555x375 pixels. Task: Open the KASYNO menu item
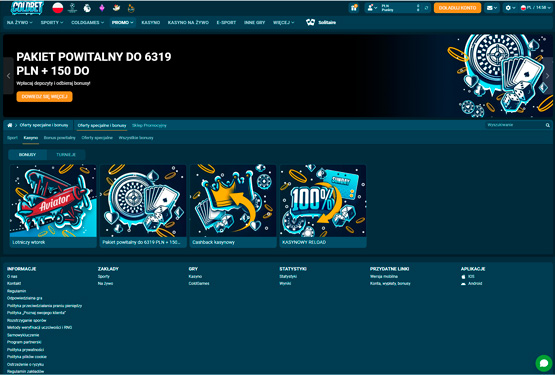point(151,22)
